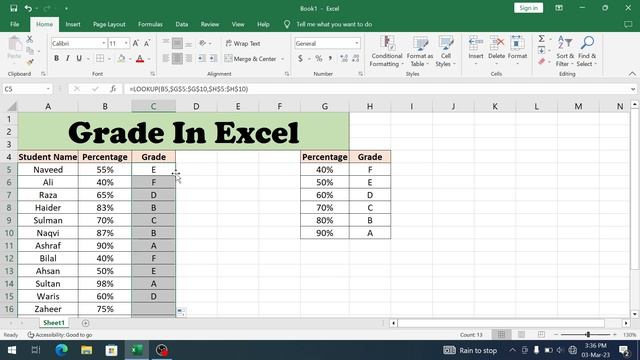Switch to the Page Layout tab
640x360 pixels.
[109, 24]
